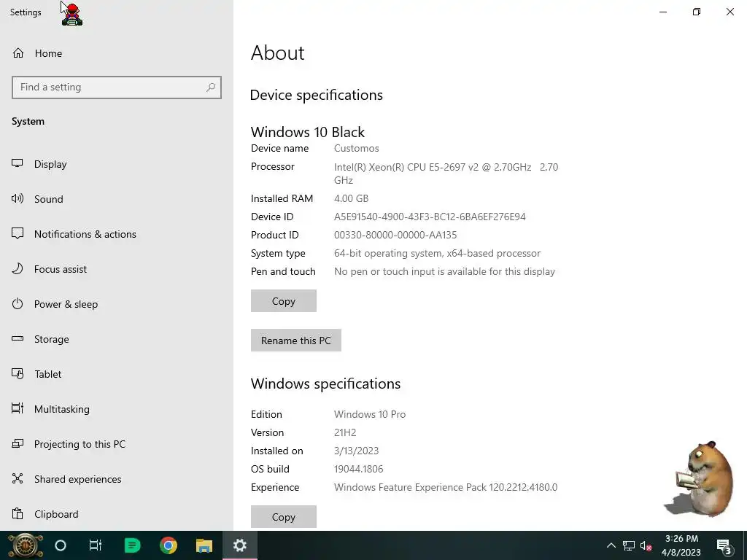
Task: Click the device name Customos
Action: point(356,149)
